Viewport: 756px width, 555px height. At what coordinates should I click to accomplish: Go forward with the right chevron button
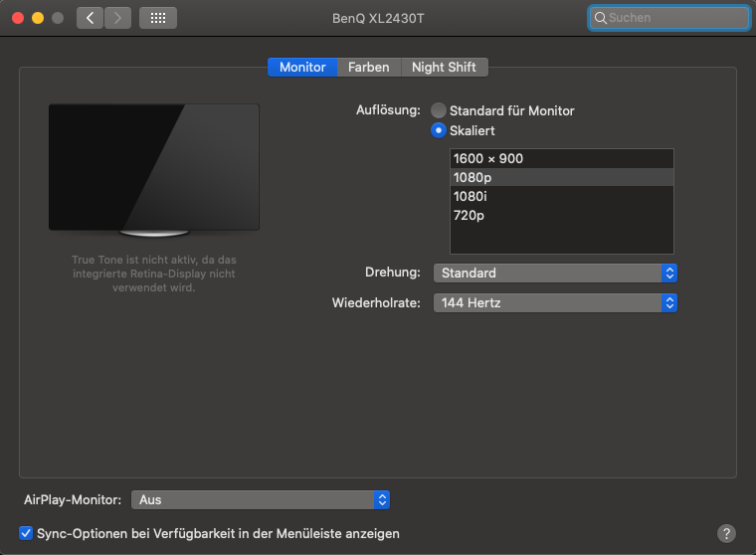(x=117, y=18)
